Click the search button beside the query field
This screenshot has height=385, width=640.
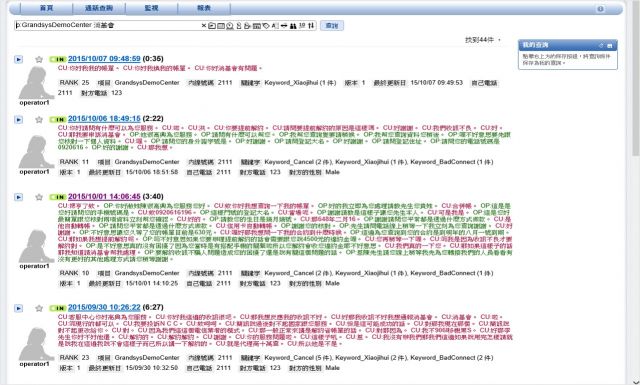pos(332,26)
